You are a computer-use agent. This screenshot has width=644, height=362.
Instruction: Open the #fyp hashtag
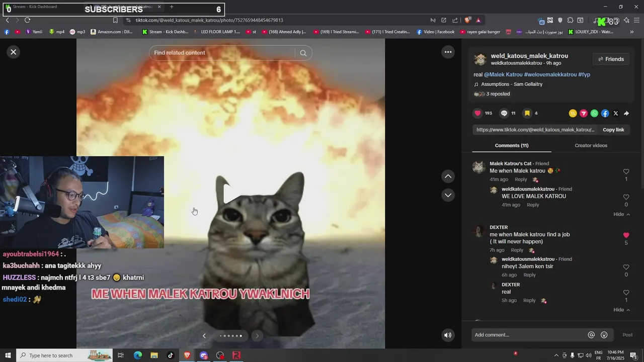pyautogui.click(x=584, y=74)
